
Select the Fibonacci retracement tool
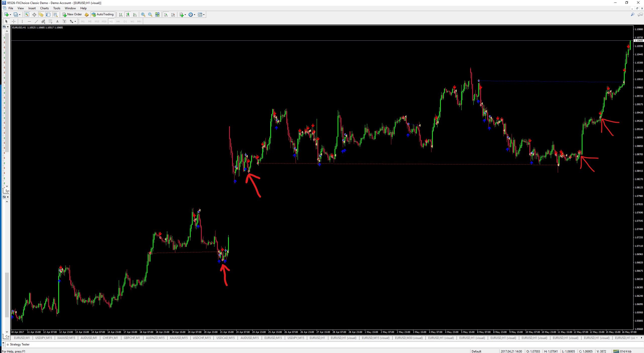(x=50, y=22)
